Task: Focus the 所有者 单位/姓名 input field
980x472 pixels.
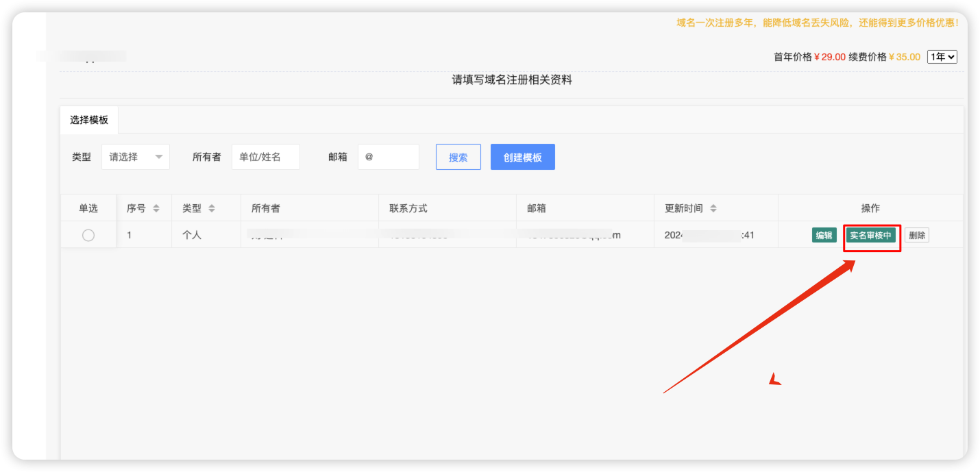Action: tap(265, 157)
